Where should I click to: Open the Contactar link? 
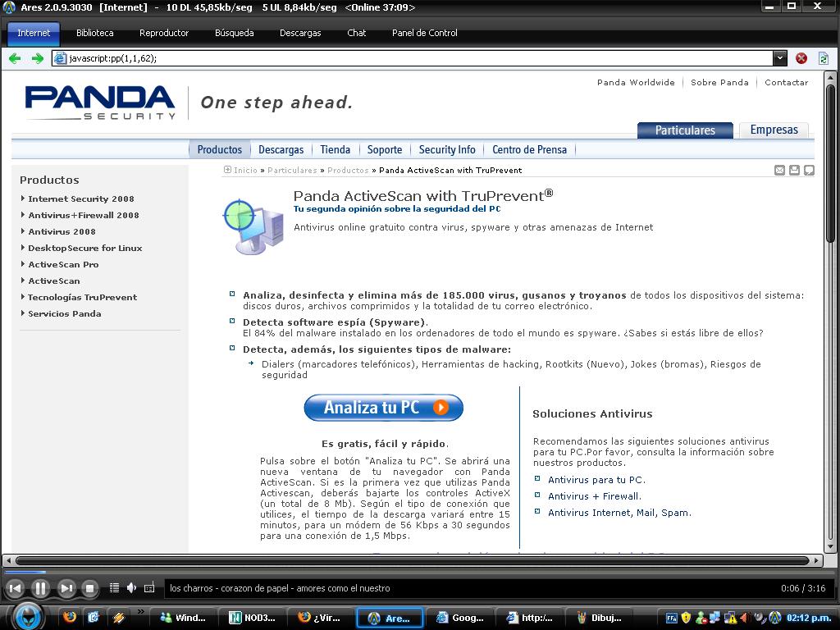pos(787,83)
